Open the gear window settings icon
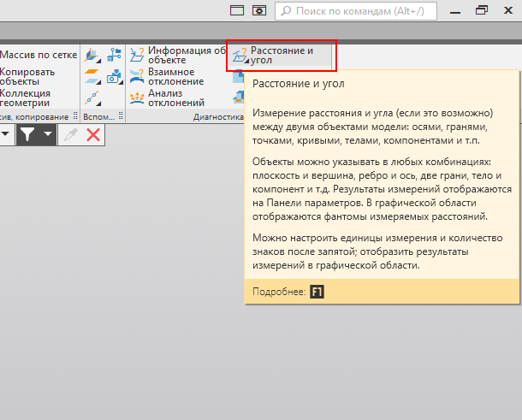 [x=259, y=10]
